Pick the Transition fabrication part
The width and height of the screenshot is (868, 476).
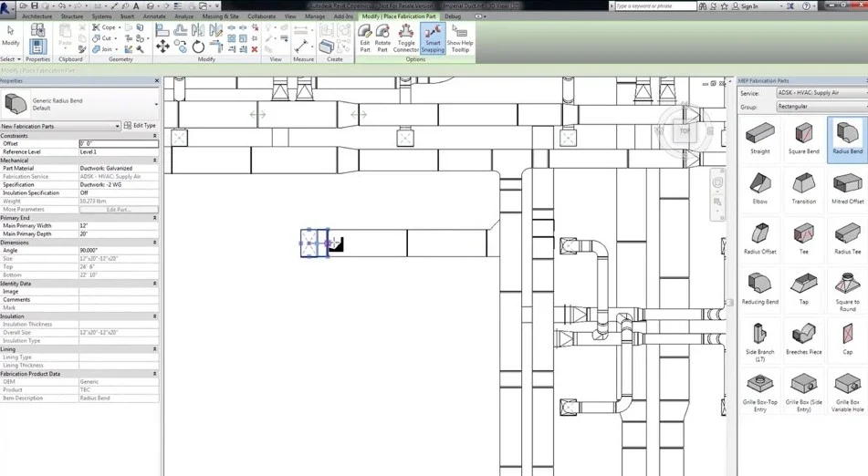803,188
